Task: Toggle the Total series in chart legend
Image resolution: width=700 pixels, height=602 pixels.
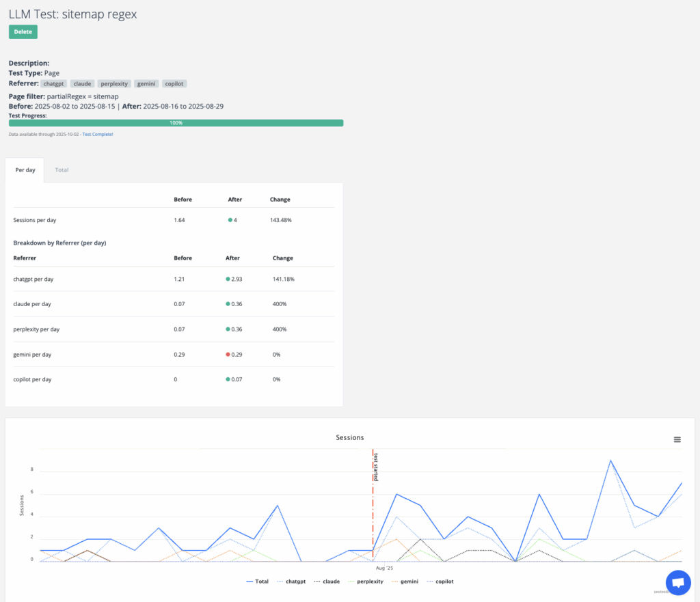Action: click(x=257, y=582)
